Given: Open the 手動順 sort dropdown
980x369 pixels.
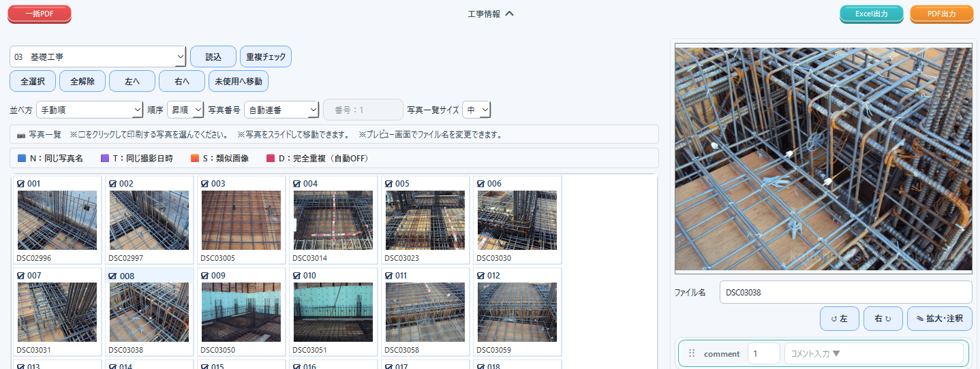Looking at the screenshot, I should click(x=89, y=110).
